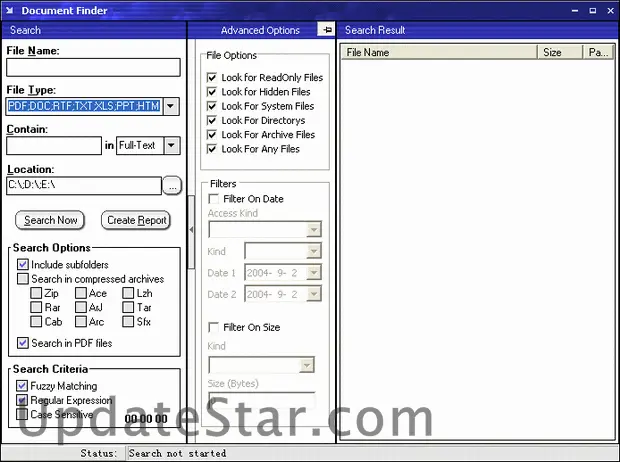Open the Date 2 picker dropdown
Image resolution: width=620 pixels, height=462 pixels.
tap(314, 294)
